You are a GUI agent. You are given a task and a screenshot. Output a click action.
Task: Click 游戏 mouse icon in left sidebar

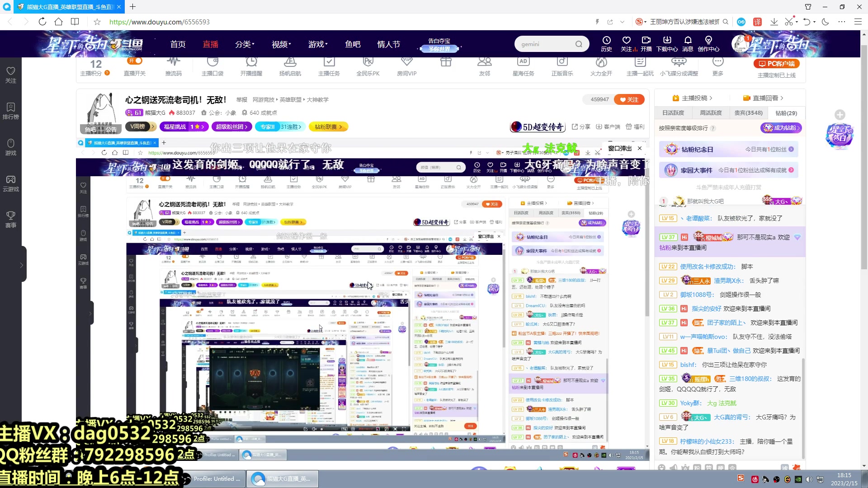pos(11,147)
